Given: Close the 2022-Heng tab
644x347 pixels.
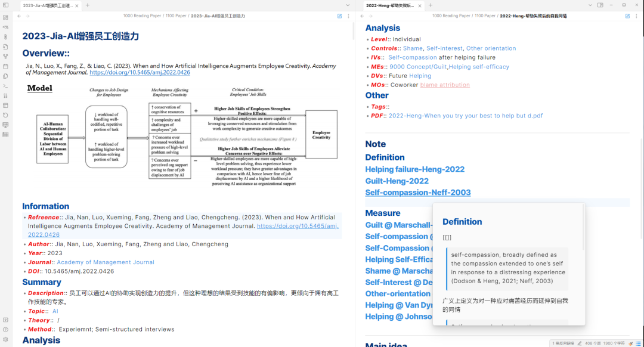Looking at the screenshot, I should [420, 6].
